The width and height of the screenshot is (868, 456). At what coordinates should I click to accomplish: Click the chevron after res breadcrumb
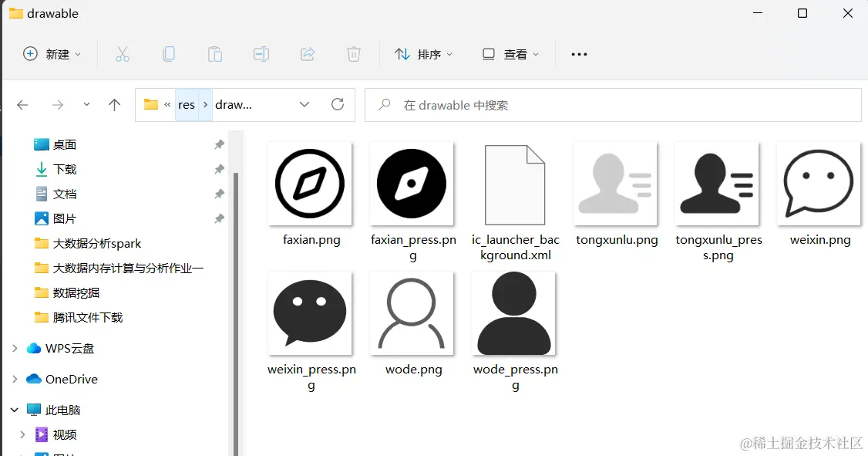pyautogui.click(x=205, y=105)
